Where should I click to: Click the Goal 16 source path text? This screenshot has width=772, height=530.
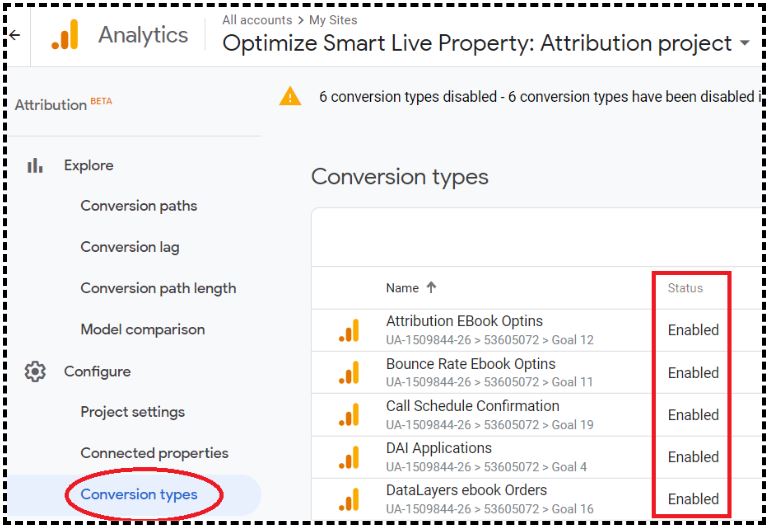(x=490, y=509)
